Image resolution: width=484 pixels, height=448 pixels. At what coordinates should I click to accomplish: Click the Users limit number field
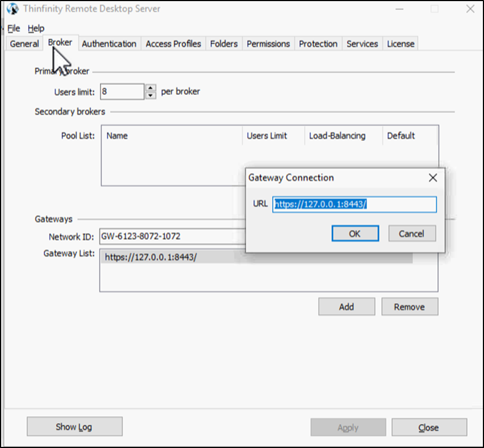point(122,92)
